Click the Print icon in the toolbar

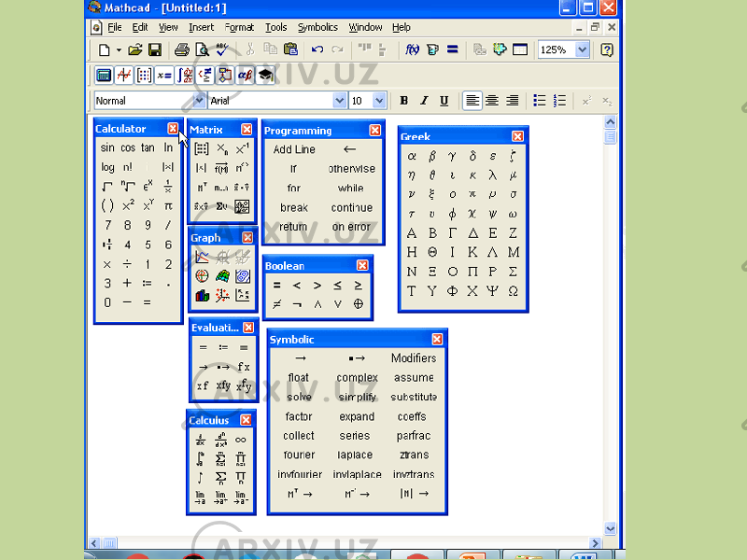[x=181, y=49]
